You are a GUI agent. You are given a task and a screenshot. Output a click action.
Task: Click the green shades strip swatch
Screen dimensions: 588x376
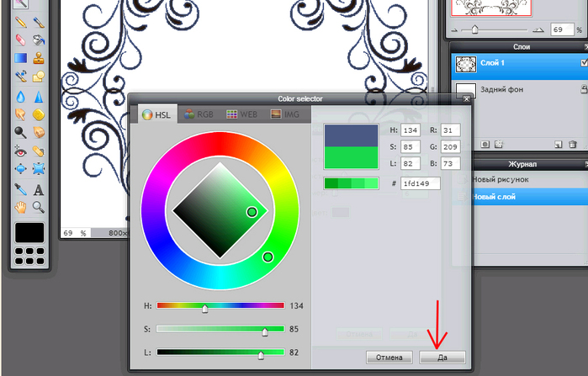[x=351, y=183]
